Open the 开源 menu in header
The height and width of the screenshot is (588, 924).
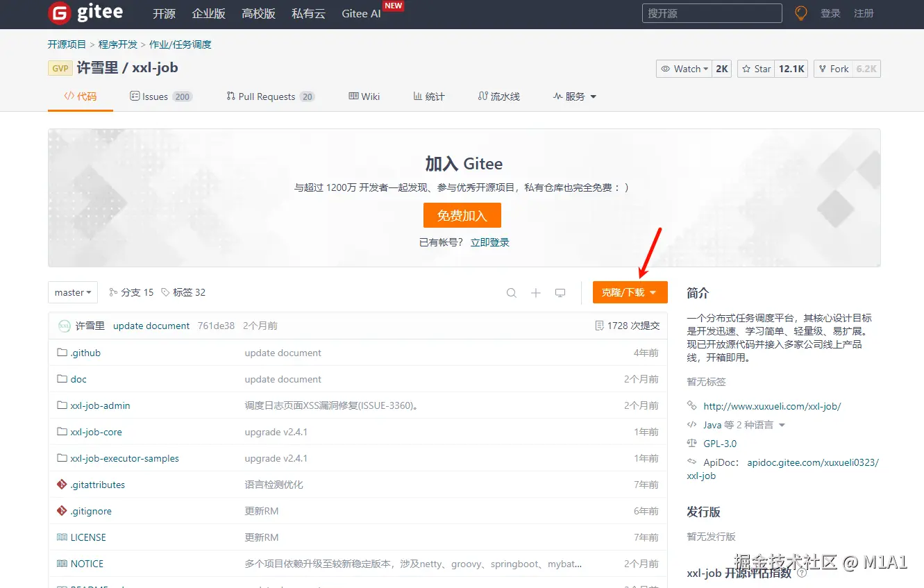pos(164,13)
